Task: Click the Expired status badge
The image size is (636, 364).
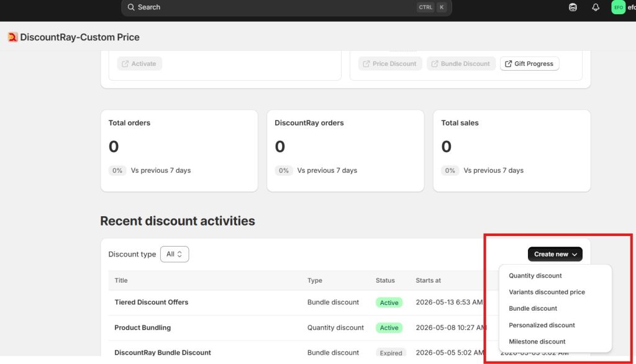Action: (391, 353)
